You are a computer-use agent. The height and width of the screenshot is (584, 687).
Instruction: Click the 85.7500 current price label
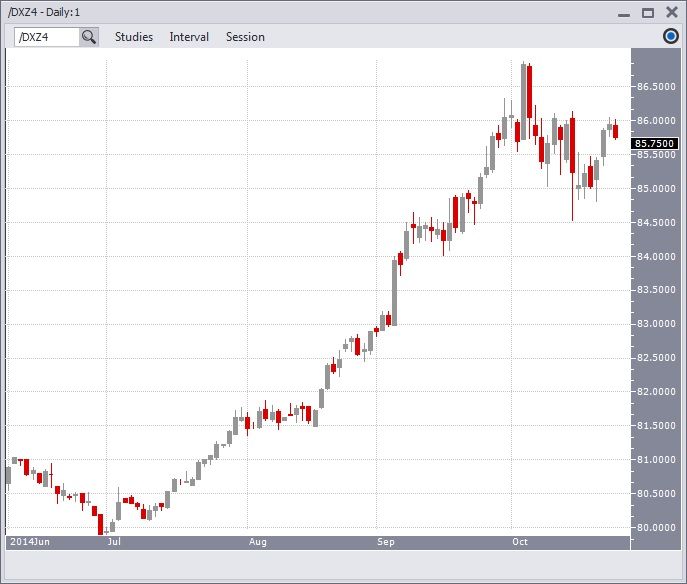(655, 144)
